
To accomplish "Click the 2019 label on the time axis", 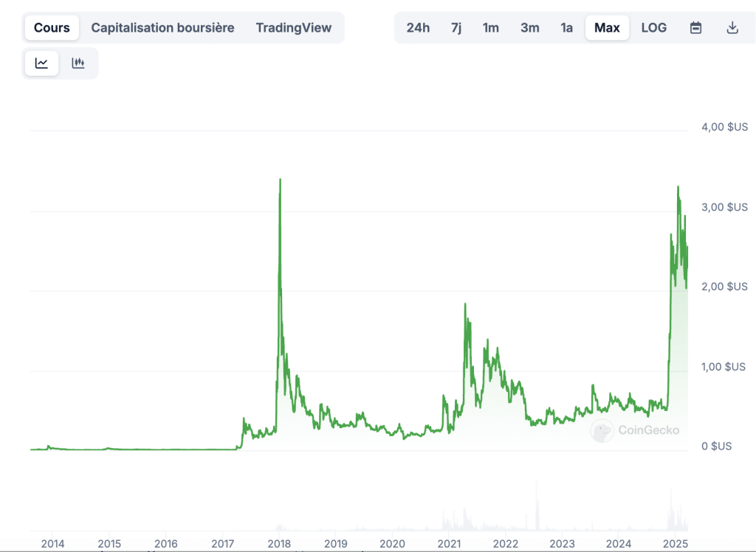I will (336, 544).
